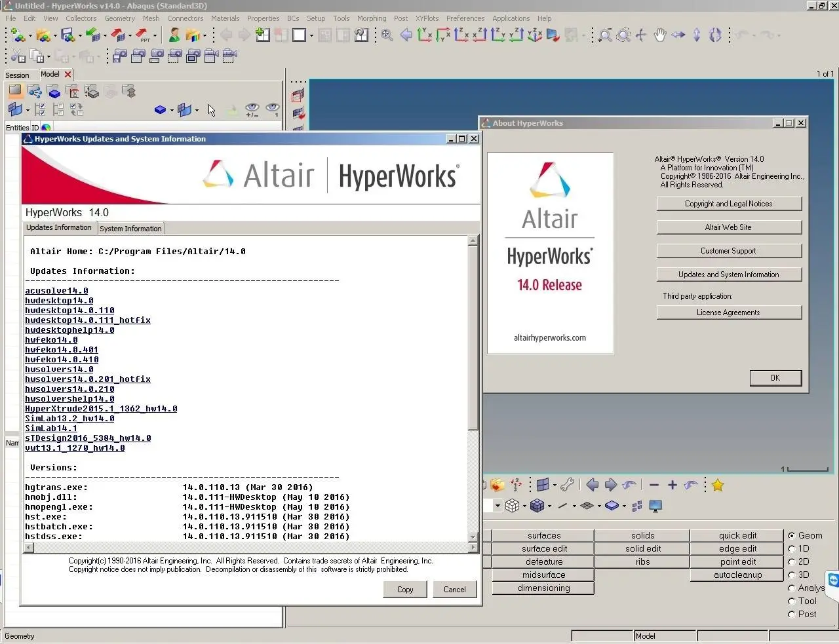Viewport: 839px width, 644px height.
Task: Open the Mesh menu
Action: tap(151, 18)
